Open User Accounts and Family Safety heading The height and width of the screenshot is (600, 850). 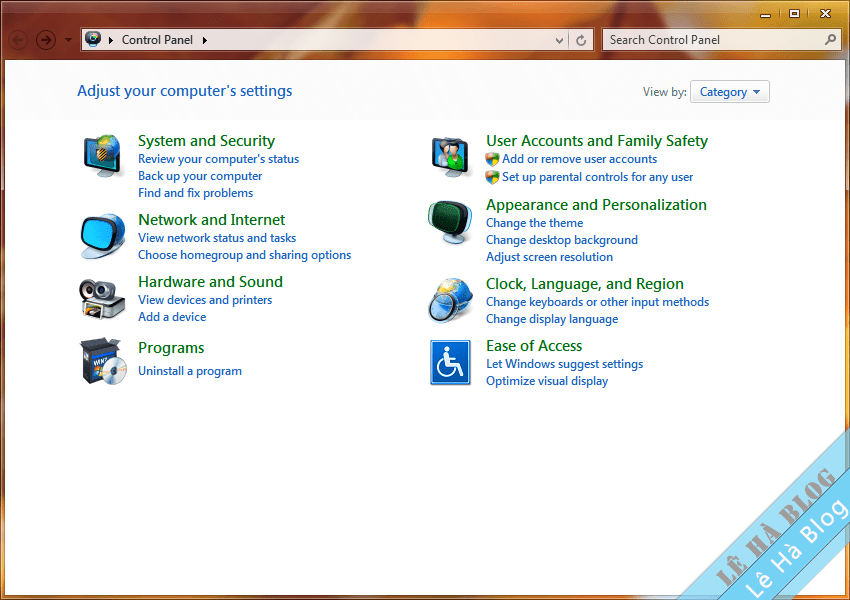tap(597, 141)
